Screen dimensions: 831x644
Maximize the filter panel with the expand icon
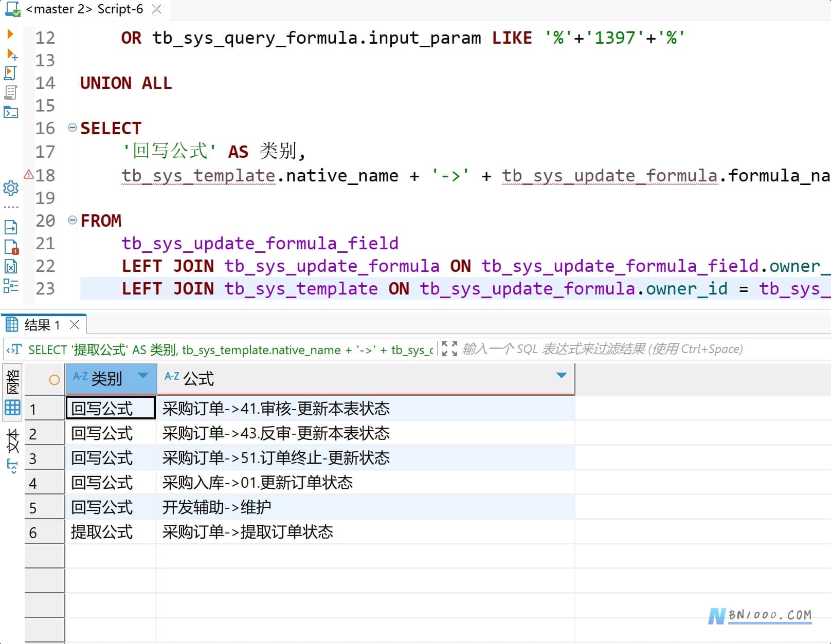[449, 349]
